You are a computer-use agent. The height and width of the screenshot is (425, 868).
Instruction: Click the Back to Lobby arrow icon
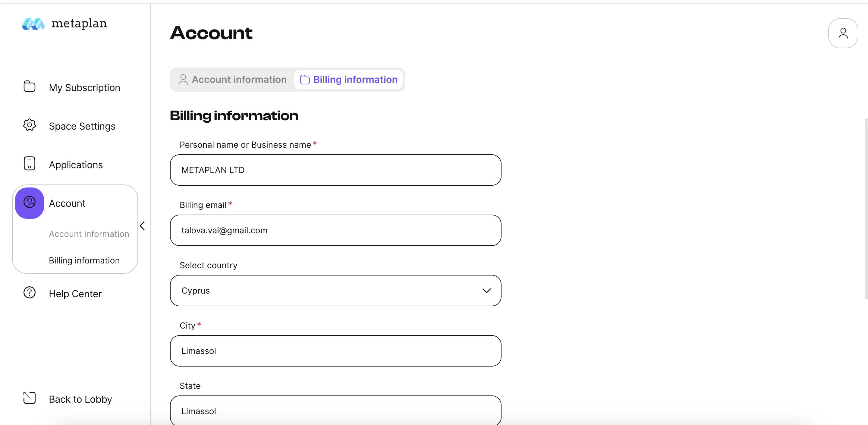pos(29,398)
